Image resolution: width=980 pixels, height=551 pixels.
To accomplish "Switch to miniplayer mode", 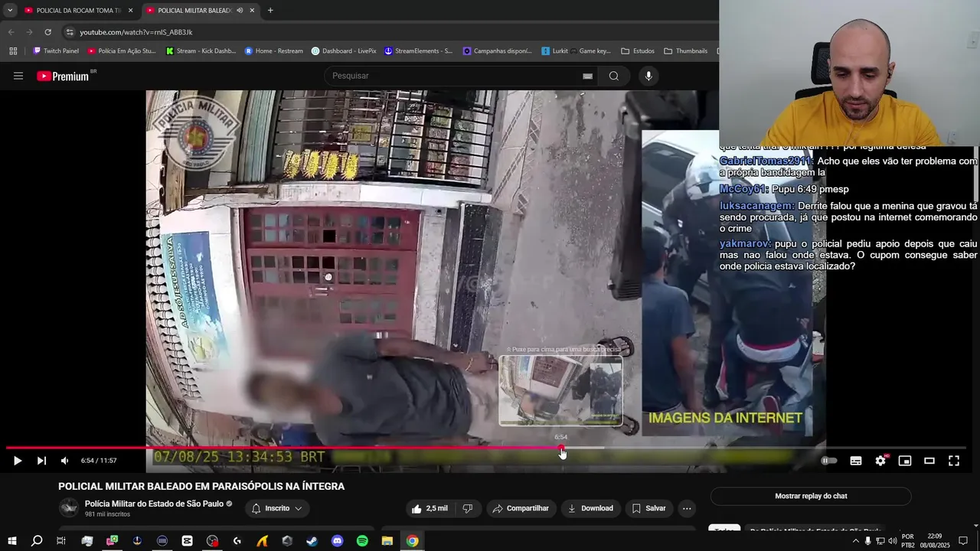I will pos(905,461).
